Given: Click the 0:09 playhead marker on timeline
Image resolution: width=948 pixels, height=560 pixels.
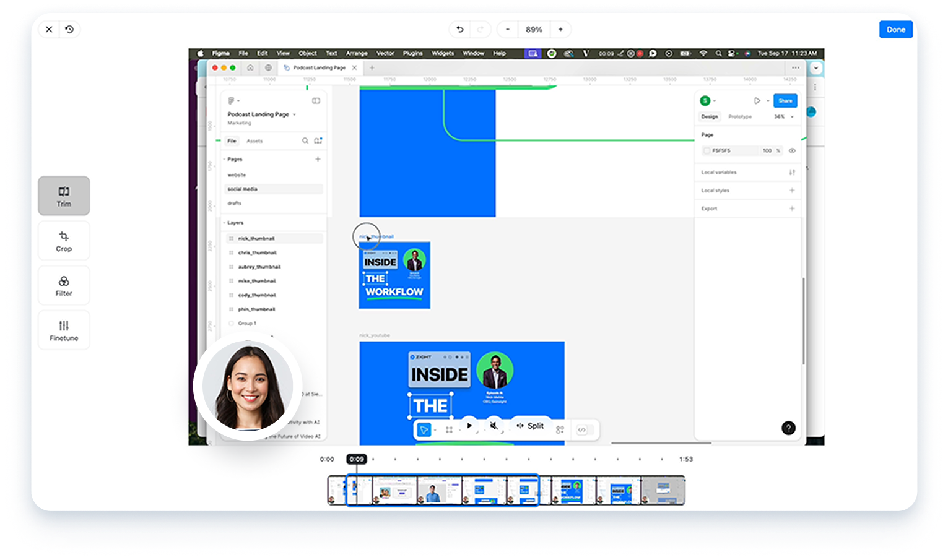Looking at the screenshot, I should pyautogui.click(x=357, y=459).
